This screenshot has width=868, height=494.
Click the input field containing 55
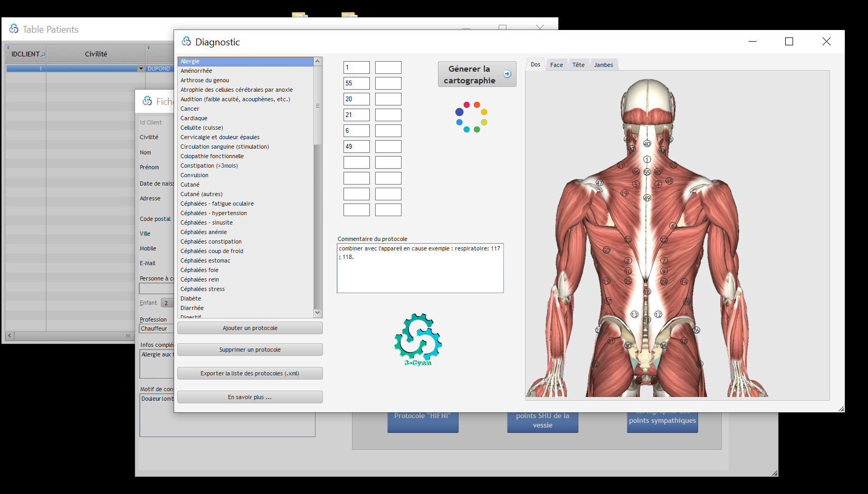(356, 83)
